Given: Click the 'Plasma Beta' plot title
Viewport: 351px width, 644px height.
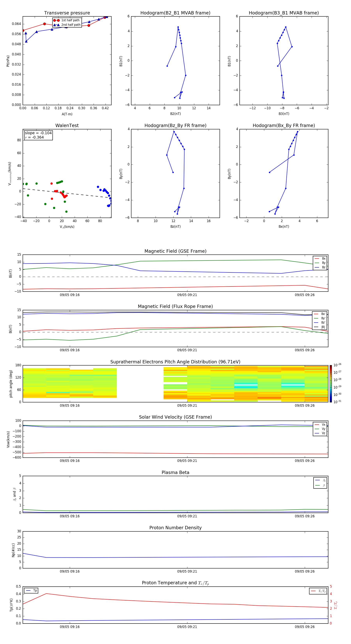Looking at the screenshot, I should tap(175, 472).
